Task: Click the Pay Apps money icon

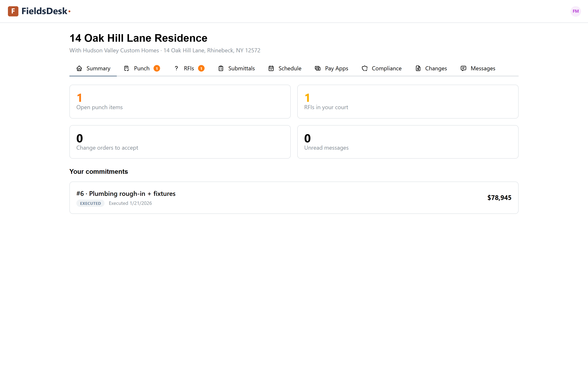Action: pos(317,68)
